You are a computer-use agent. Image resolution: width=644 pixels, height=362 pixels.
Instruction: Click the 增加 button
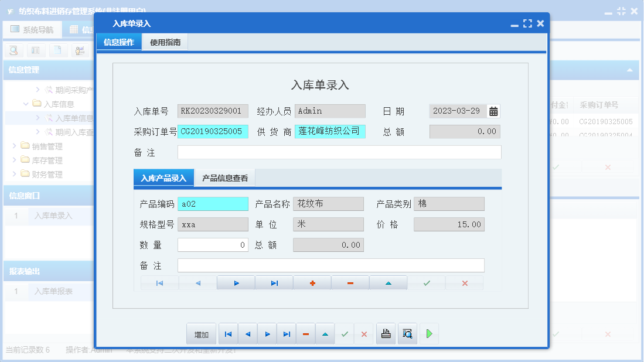click(200, 333)
